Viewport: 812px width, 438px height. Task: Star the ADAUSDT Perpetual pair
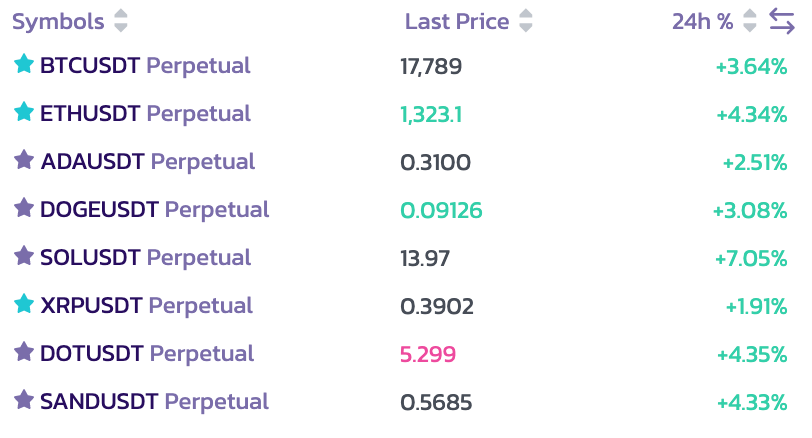pyautogui.click(x=24, y=160)
